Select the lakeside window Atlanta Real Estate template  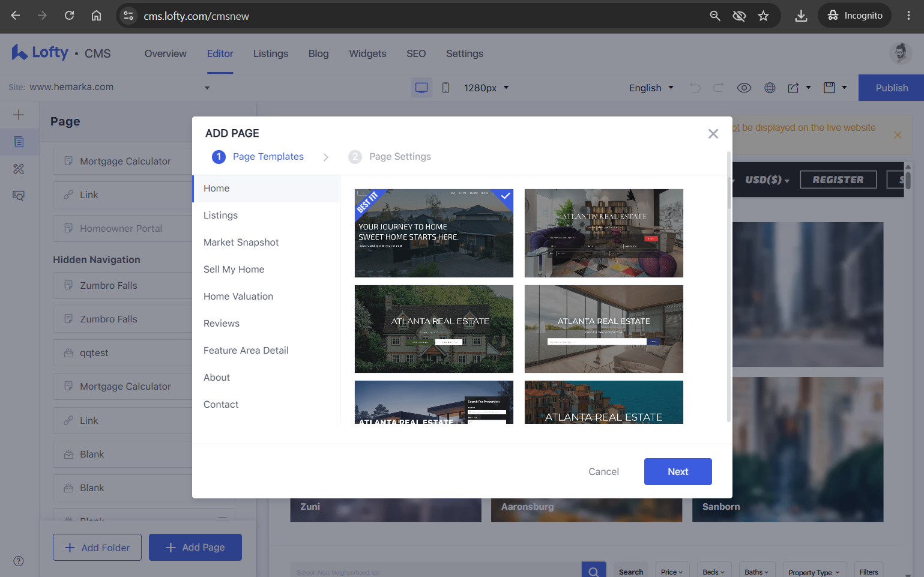[604, 329]
